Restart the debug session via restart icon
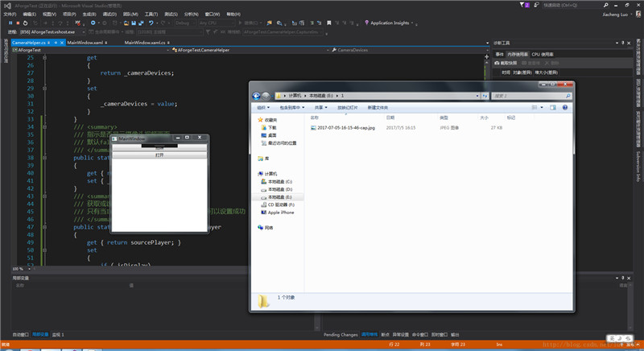Image resolution: width=644 pixels, height=351 pixels. (x=26, y=23)
